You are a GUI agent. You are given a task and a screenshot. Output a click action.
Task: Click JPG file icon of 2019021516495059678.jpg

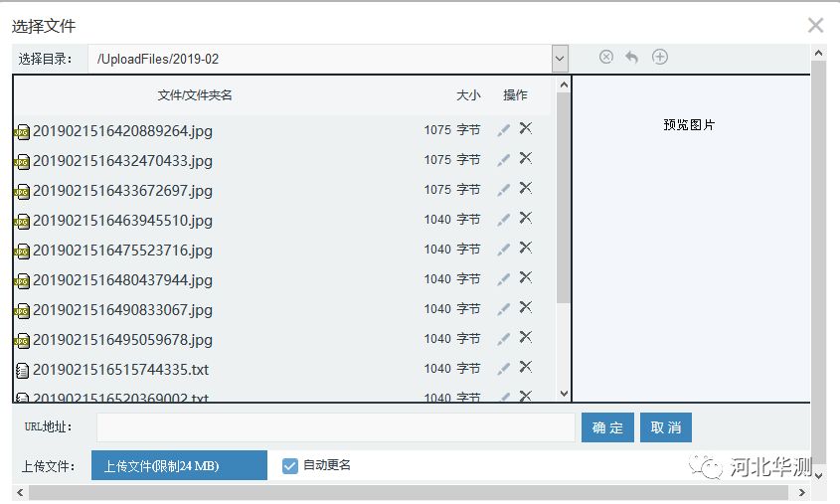[x=22, y=341]
